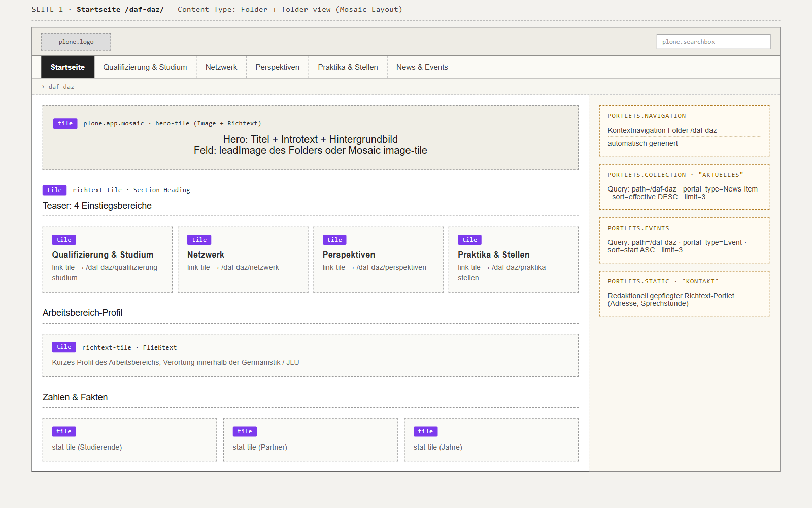Open the Praktika & Stellen nav tab
This screenshot has width=812, height=508.
click(348, 67)
